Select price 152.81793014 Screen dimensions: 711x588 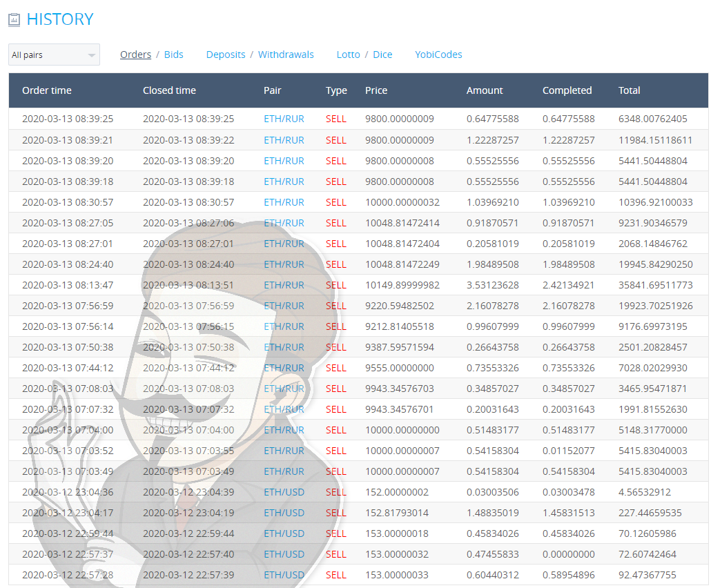point(397,513)
